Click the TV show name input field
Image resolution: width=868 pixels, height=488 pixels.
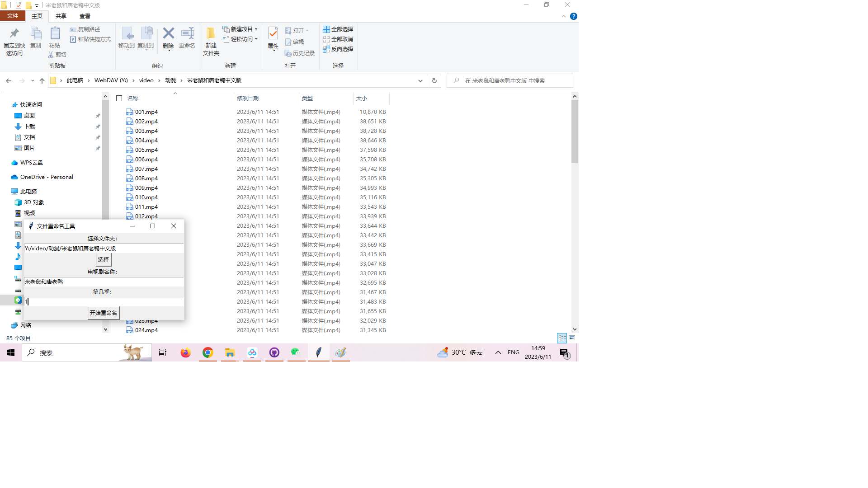104,282
